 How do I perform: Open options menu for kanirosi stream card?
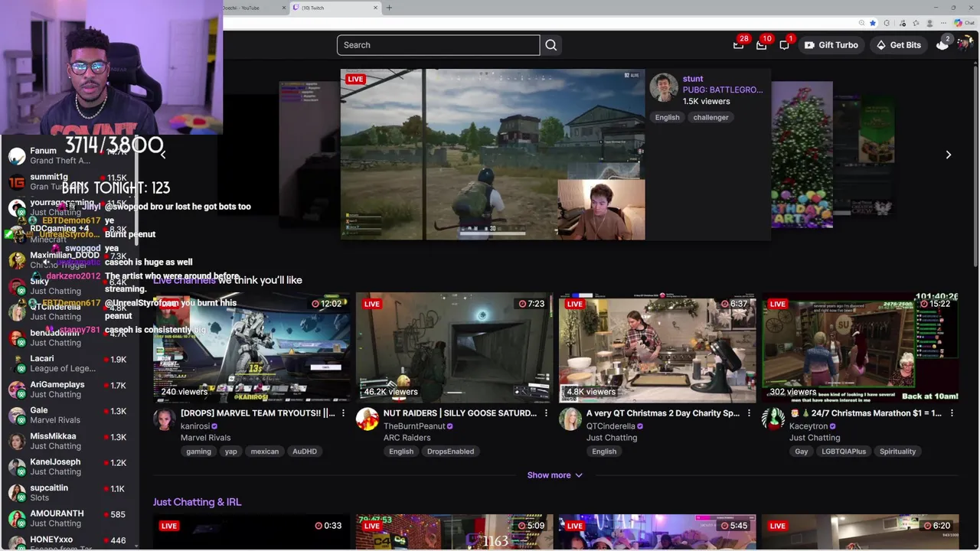(343, 413)
